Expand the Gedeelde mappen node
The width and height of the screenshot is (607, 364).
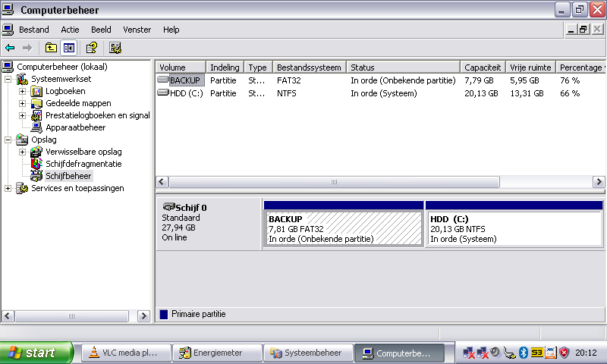[x=23, y=103]
